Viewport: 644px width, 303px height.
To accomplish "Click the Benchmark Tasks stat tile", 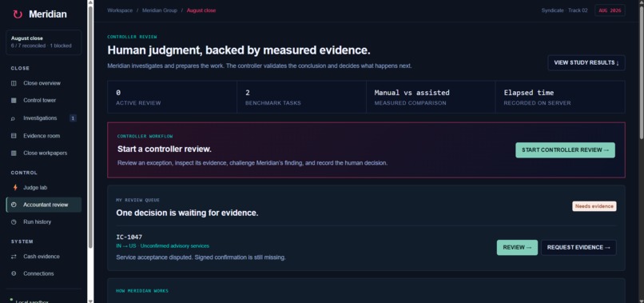I will (301, 97).
